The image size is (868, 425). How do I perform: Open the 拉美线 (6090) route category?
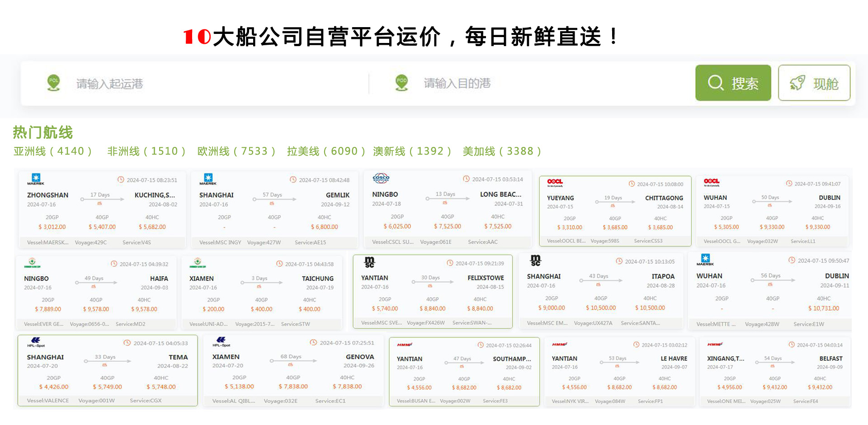tap(325, 151)
